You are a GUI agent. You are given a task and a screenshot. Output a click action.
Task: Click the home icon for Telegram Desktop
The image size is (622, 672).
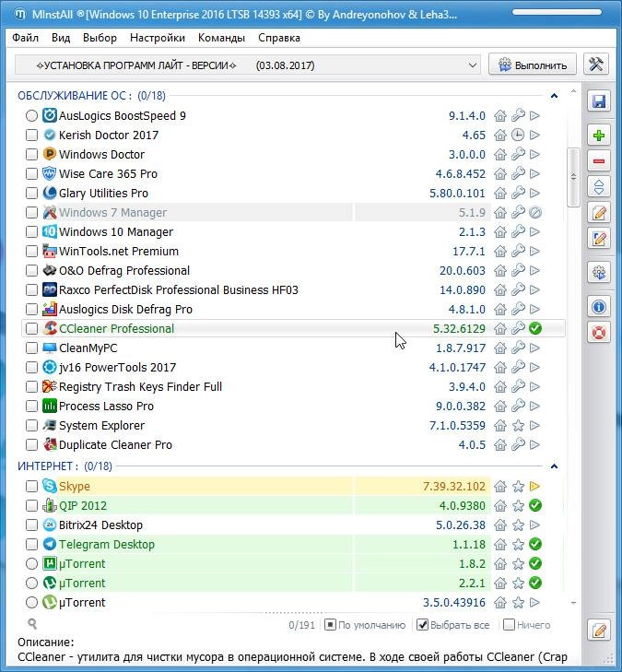(500, 544)
